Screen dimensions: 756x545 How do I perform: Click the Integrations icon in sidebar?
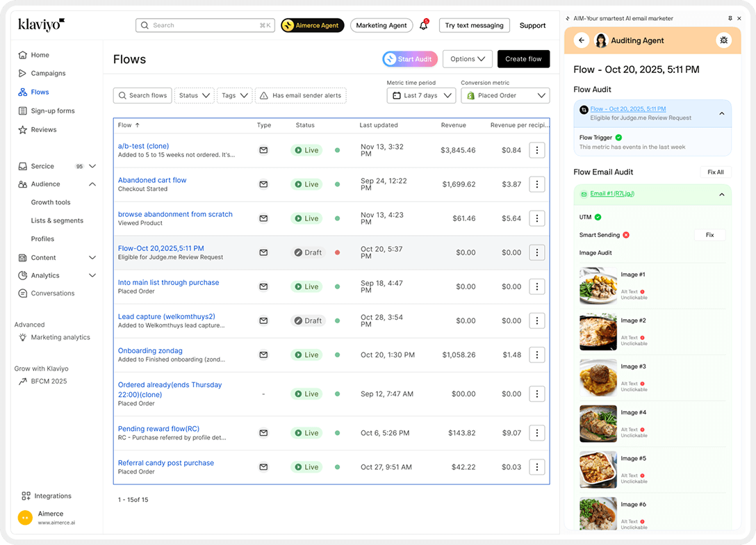26,496
